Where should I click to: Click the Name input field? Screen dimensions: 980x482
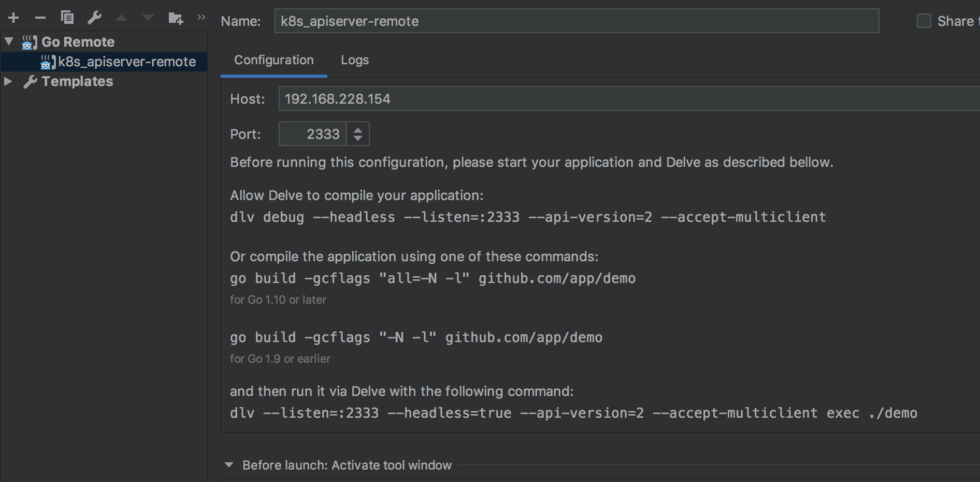(x=577, y=21)
